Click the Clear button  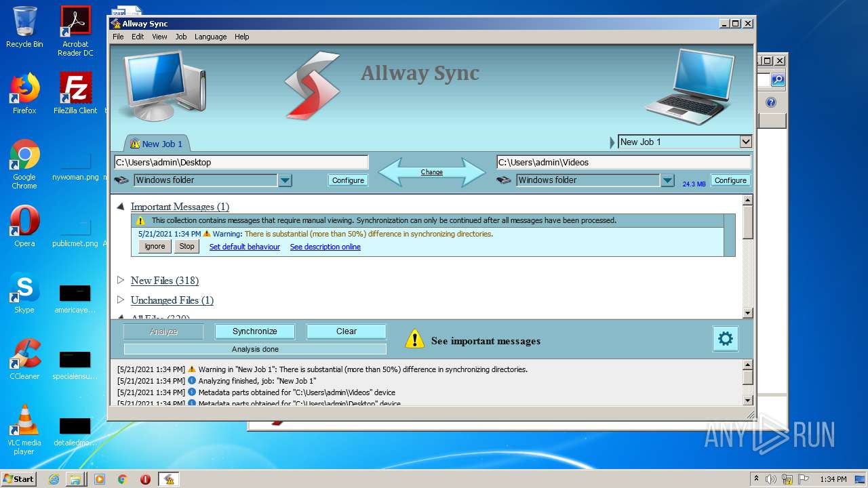347,331
